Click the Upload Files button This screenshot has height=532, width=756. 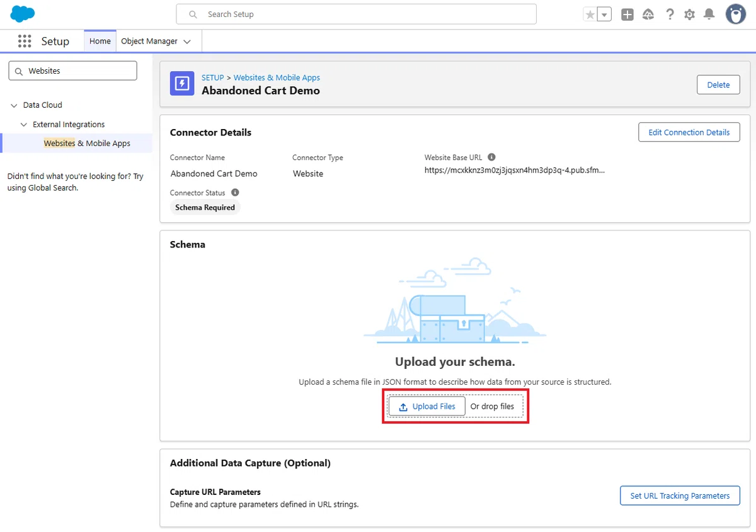coord(427,407)
